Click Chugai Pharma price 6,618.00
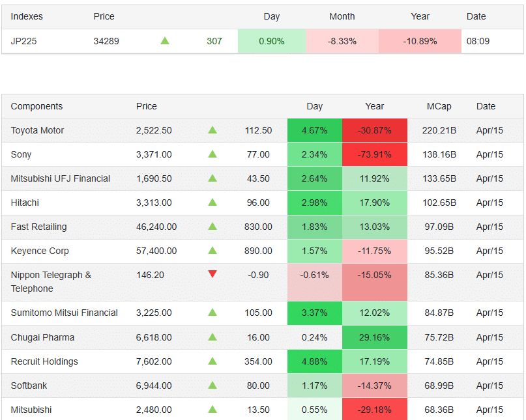Viewport: 526px width, 420px height. tap(154, 337)
